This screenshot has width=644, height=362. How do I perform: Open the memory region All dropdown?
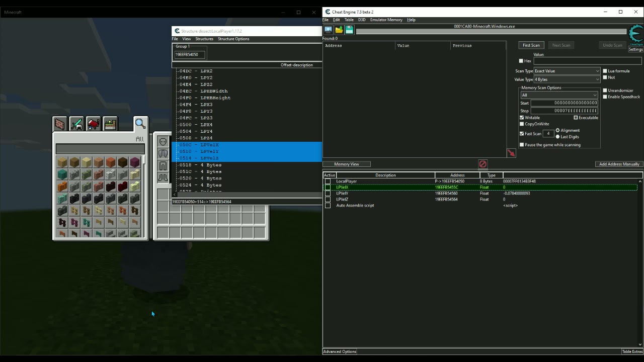pyautogui.click(x=559, y=95)
